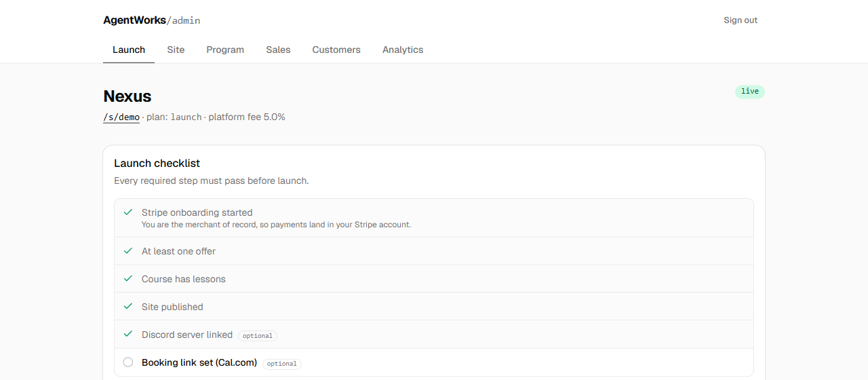Go to the Sales tab
Screen dimensions: 868x380
tap(278, 50)
